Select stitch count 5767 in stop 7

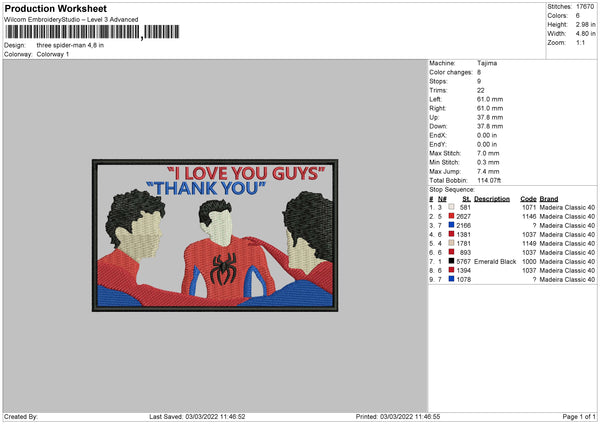pos(463,262)
